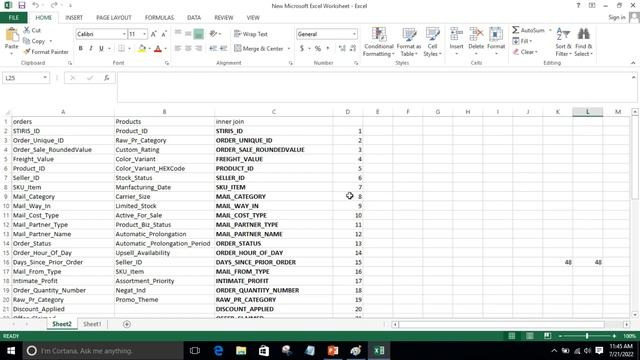640x360 pixels.
Task: Click the Zoom In plus button
Action: [614, 336]
